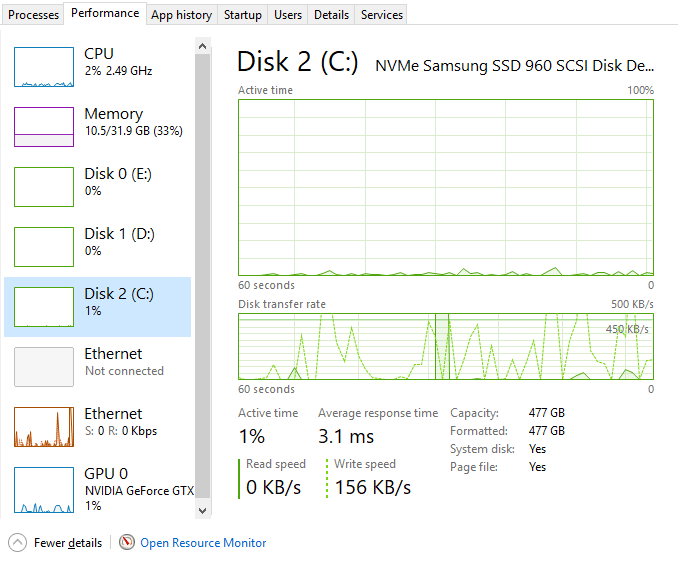Select Disk 1 (D:) graph thumbnail

pyautogui.click(x=43, y=247)
